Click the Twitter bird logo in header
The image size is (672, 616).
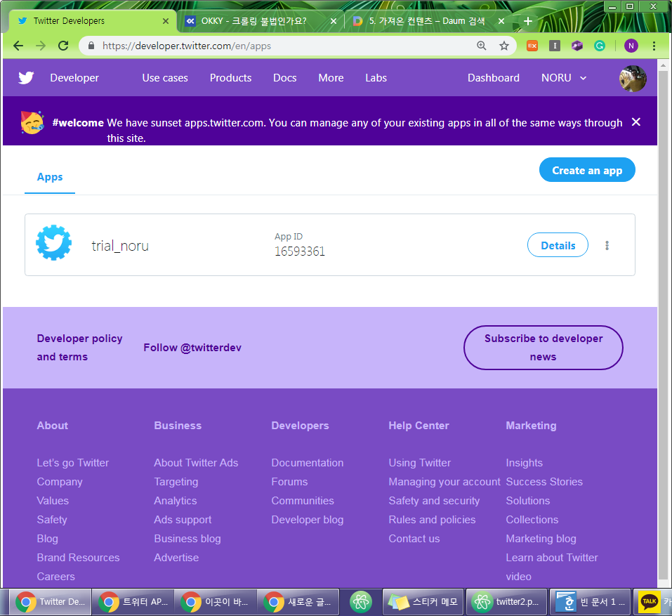pyautogui.click(x=26, y=77)
